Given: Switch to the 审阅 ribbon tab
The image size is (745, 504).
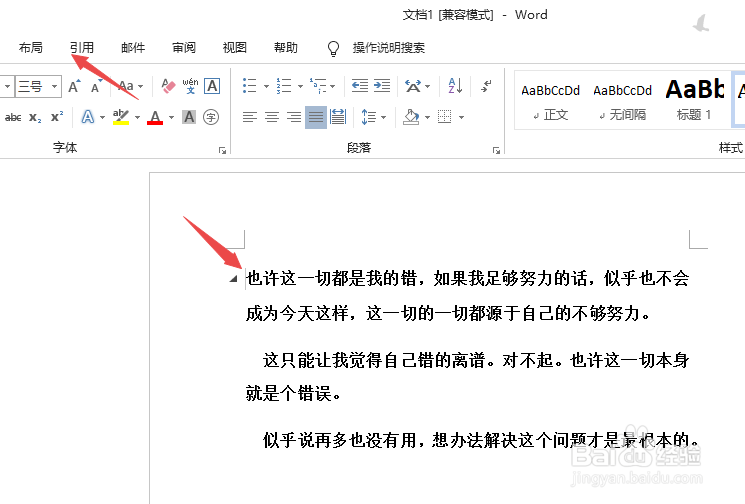Looking at the screenshot, I should (x=184, y=48).
